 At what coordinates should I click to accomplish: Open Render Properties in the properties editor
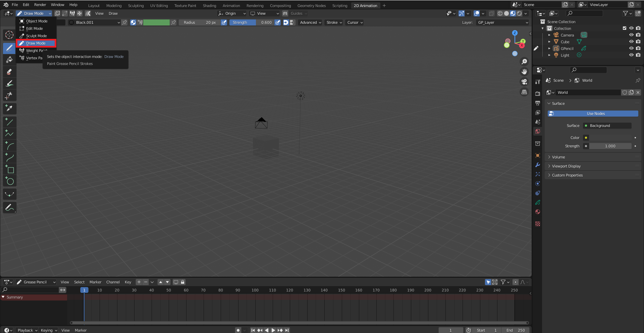coord(537,94)
